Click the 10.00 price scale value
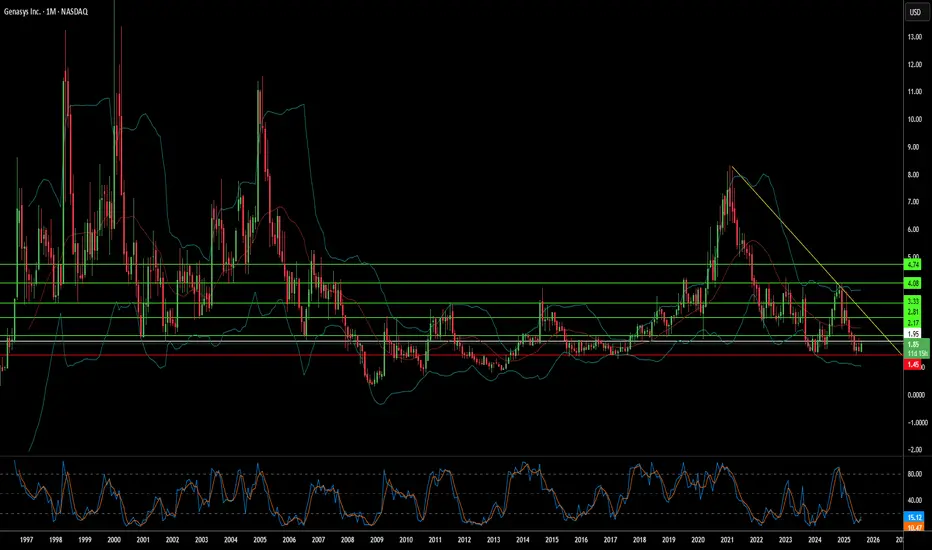The image size is (932, 550). (x=914, y=119)
